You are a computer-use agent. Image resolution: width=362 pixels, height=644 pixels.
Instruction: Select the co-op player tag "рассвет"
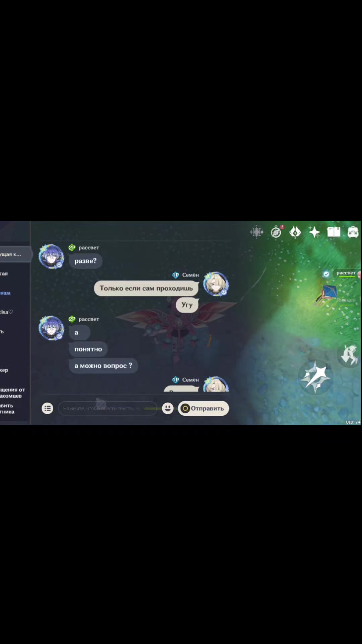click(346, 273)
